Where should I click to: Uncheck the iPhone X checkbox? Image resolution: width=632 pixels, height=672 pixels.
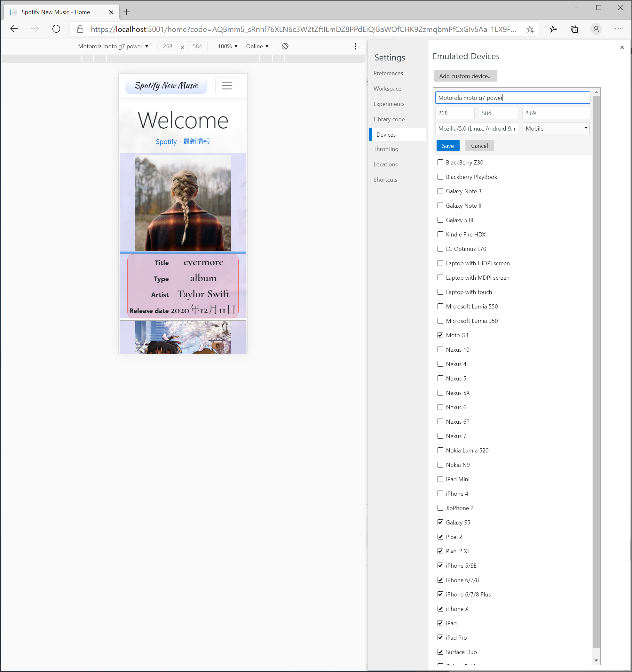[x=440, y=608]
